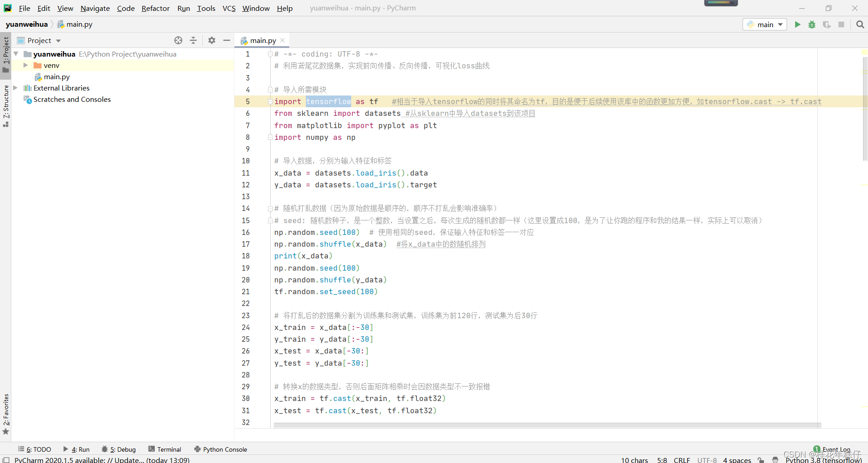Open 4 spaces indent settings
The width and height of the screenshot is (868, 463).
737,460
